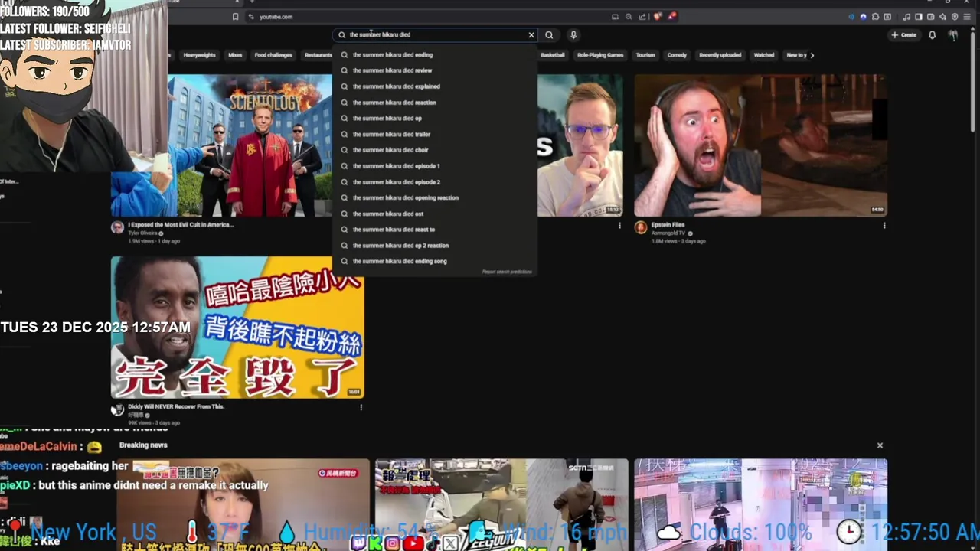The height and width of the screenshot is (551, 980).
Task: Choose suggestion 'the summer hikaru died ost'
Action: click(434, 214)
